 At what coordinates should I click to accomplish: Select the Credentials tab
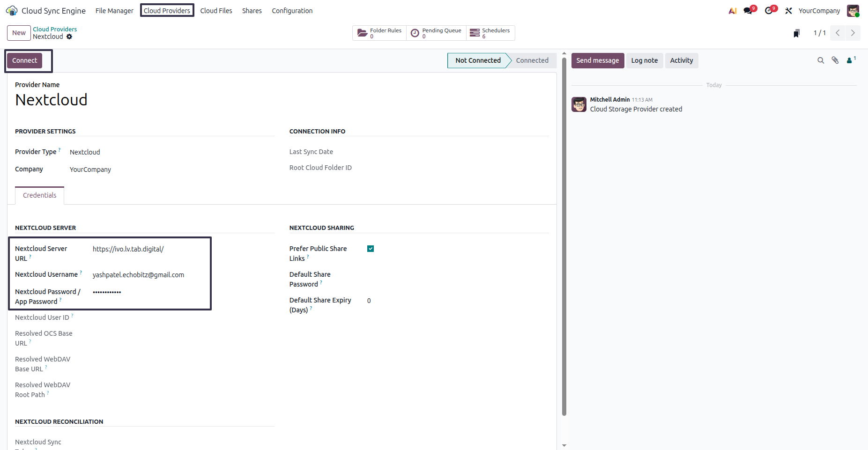point(40,195)
